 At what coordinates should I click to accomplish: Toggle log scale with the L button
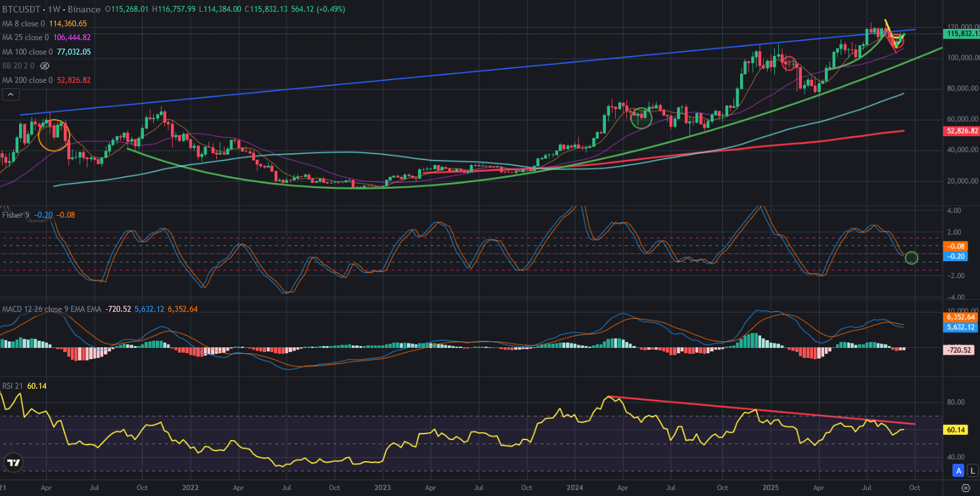click(x=973, y=470)
